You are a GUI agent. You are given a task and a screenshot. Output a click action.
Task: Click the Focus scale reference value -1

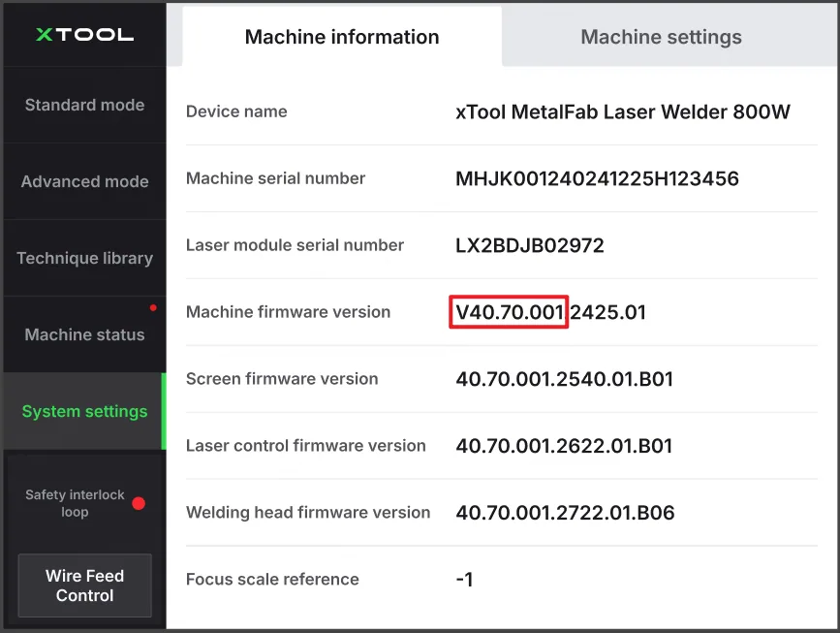pos(464,580)
